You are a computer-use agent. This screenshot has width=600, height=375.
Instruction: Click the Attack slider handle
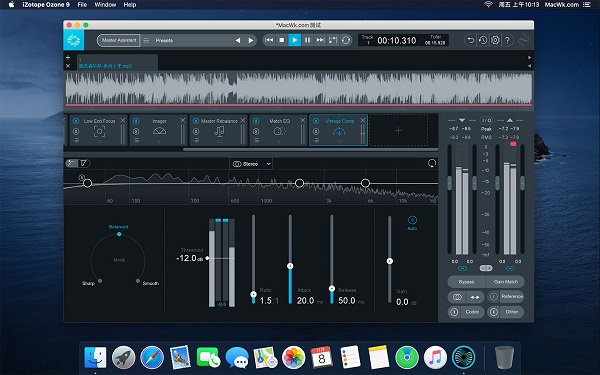(x=290, y=266)
